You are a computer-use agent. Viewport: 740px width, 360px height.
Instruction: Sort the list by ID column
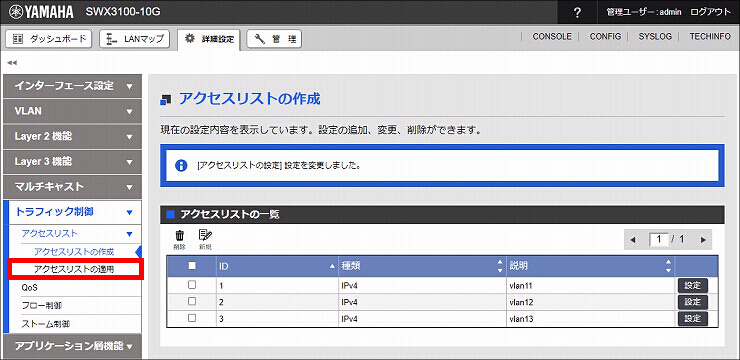pos(278,266)
